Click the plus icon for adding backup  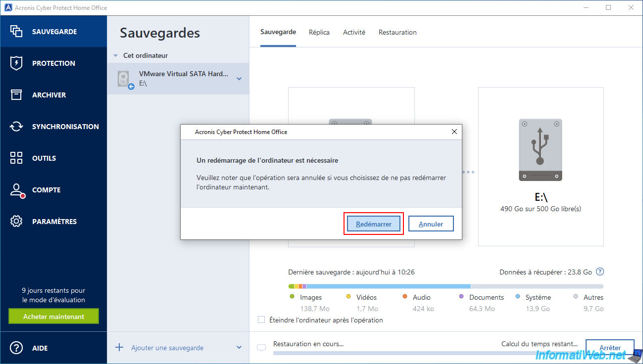click(x=119, y=348)
